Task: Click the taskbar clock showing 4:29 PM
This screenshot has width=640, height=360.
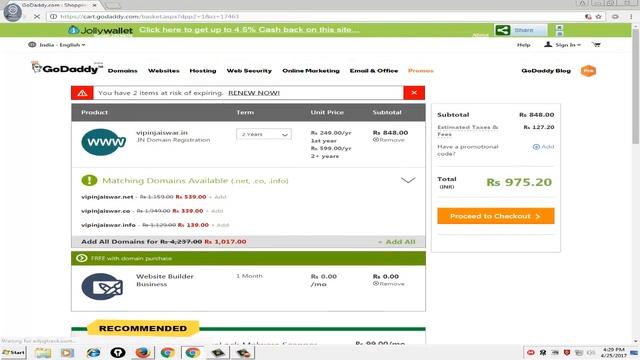Action: (x=613, y=353)
